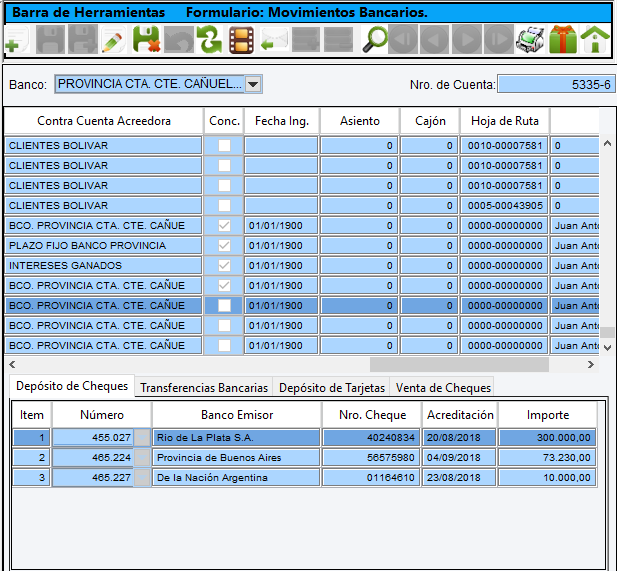Select the Rio de La Plata S.A. cell
The height and width of the screenshot is (571, 617).
pyautogui.click(x=236, y=437)
